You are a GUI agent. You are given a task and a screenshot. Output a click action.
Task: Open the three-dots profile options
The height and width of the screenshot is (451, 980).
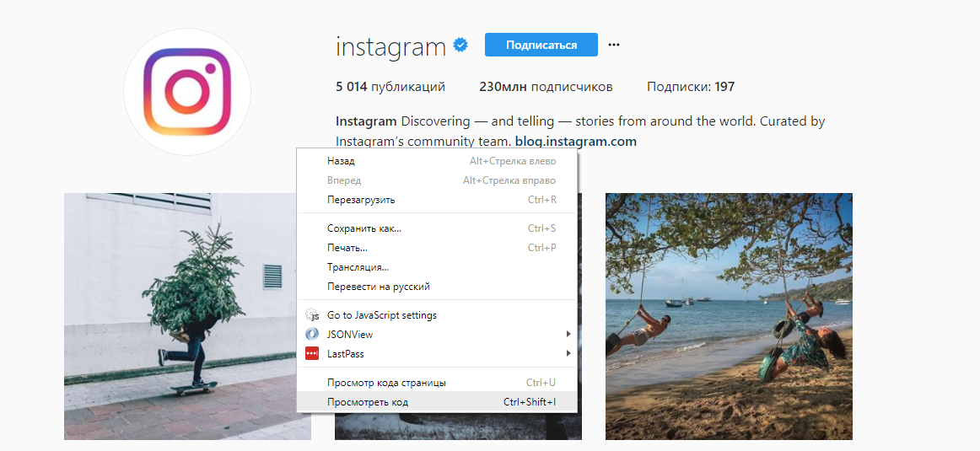[614, 45]
